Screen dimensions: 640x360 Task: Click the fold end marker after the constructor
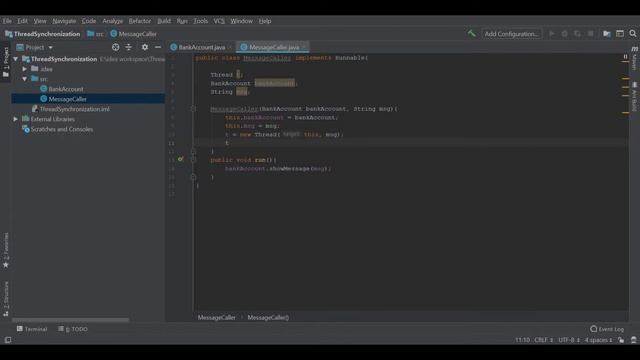coord(193,151)
